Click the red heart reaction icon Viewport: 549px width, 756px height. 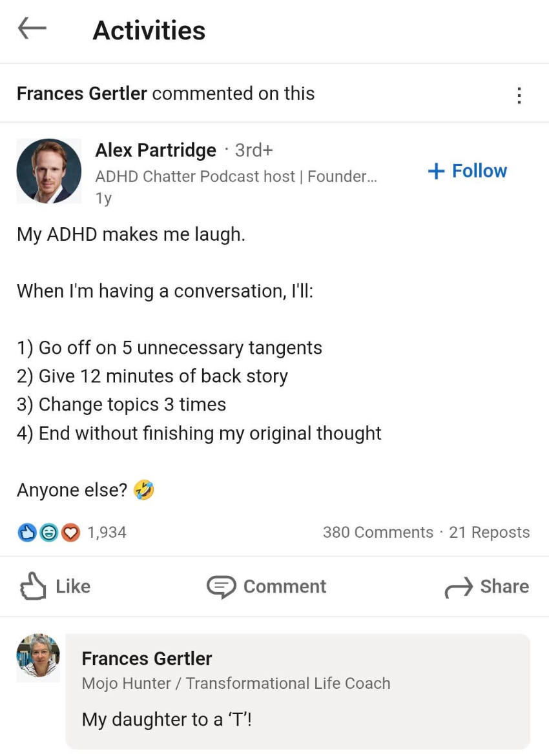coord(69,533)
